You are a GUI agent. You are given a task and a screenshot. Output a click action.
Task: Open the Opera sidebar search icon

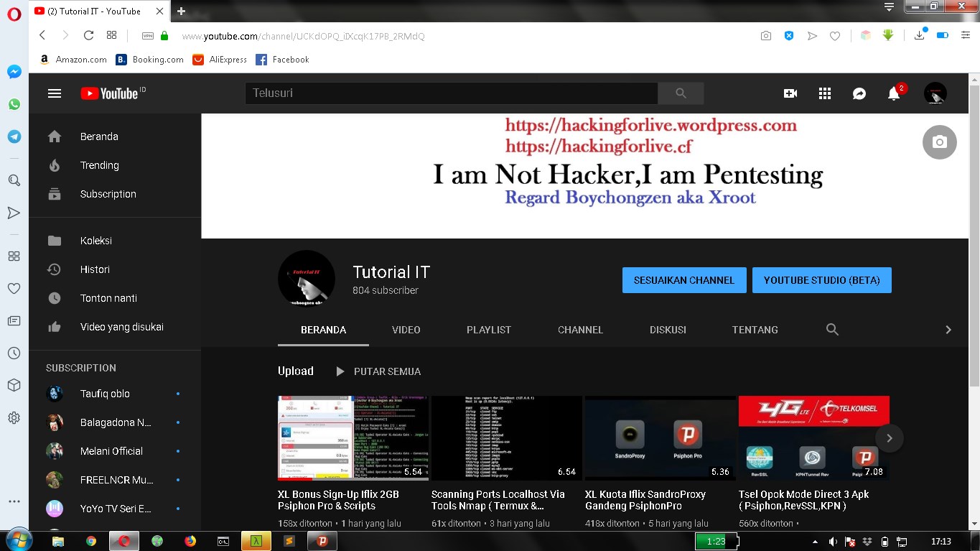(14, 180)
